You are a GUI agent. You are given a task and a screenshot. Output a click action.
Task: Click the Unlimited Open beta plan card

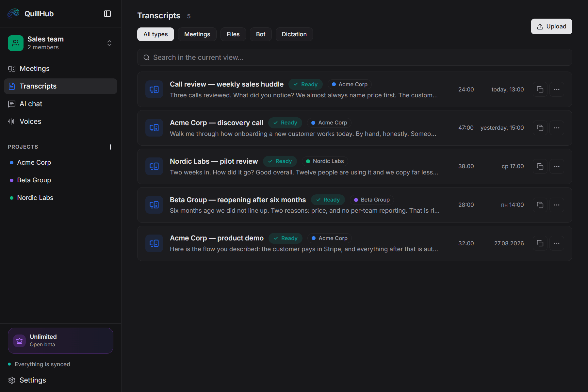point(61,341)
